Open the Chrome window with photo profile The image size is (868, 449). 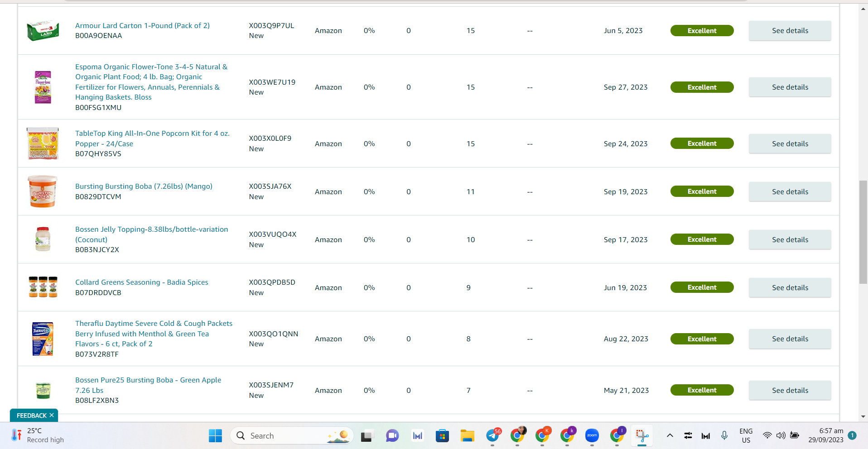click(517, 435)
